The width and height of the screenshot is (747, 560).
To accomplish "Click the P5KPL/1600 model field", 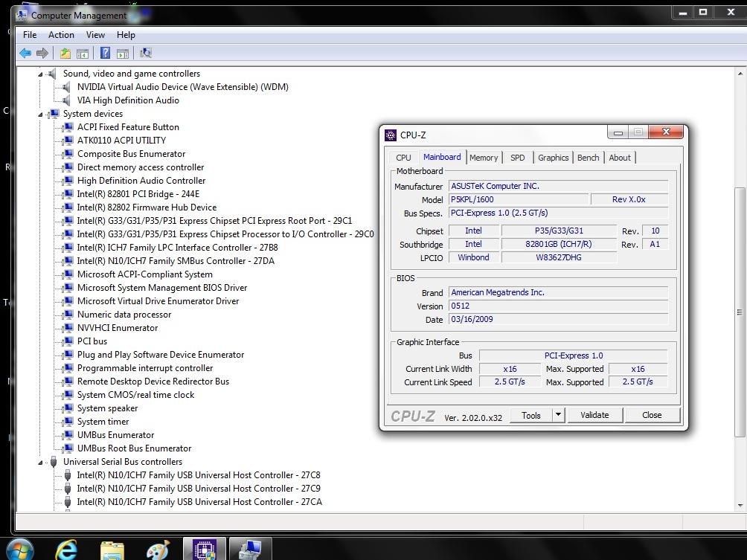I will (518, 199).
